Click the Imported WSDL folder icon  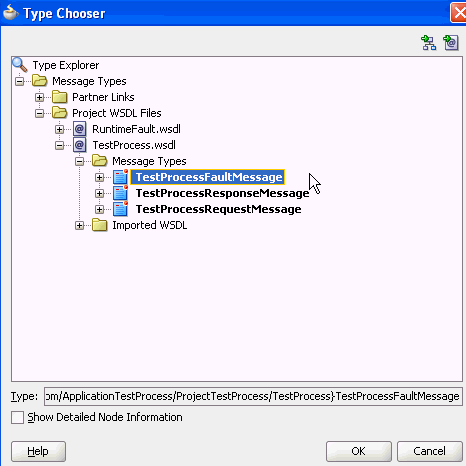pos(100,225)
